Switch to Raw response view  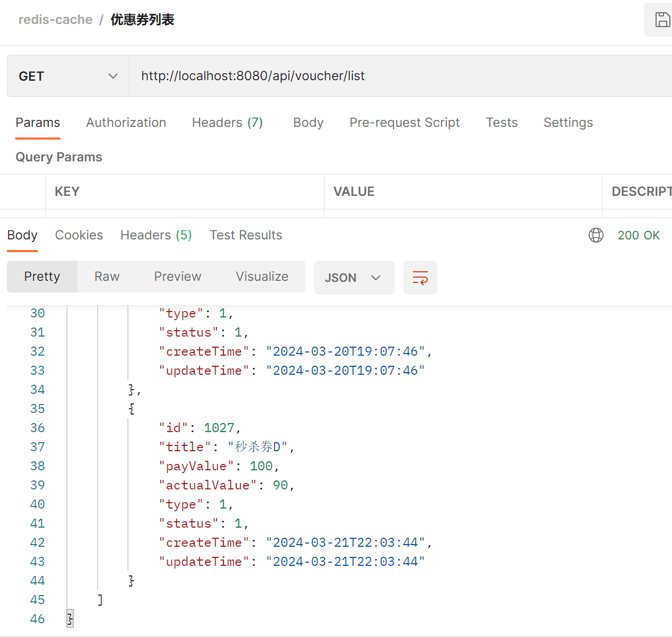pos(107,277)
